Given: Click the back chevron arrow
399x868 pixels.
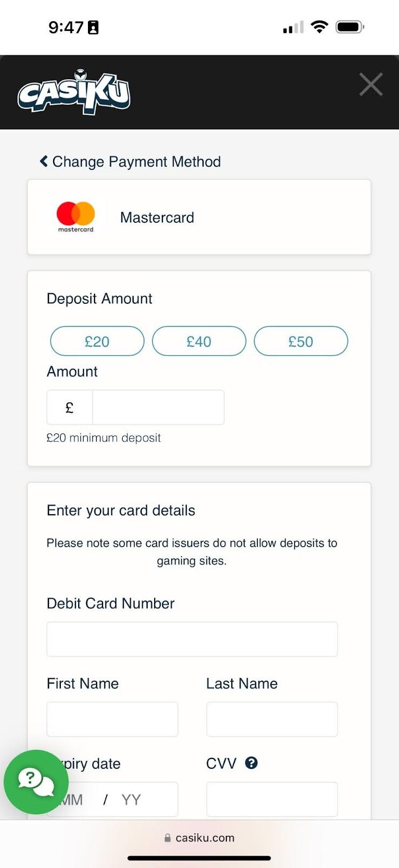Looking at the screenshot, I should pyautogui.click(x=43, y=161).
